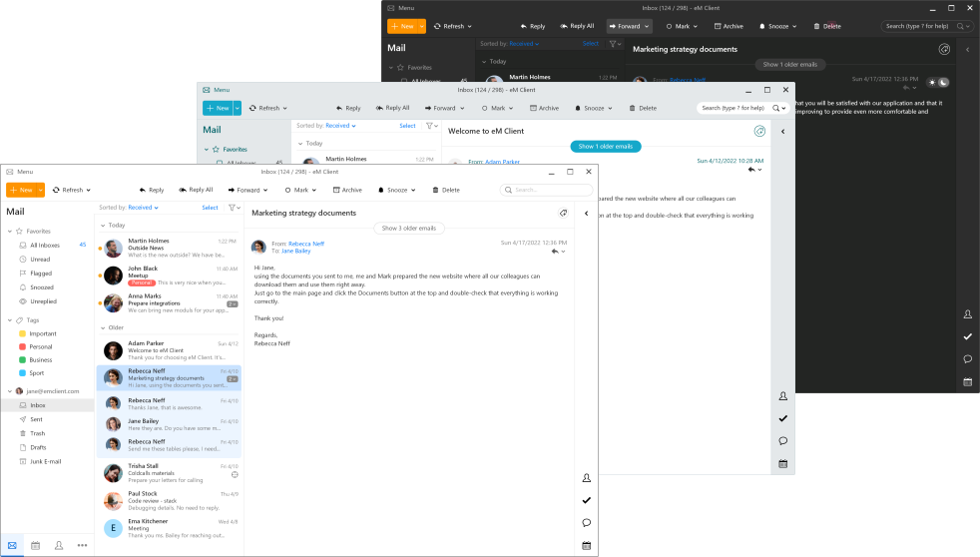Click Select link in front message list

(x=210, y=208)
